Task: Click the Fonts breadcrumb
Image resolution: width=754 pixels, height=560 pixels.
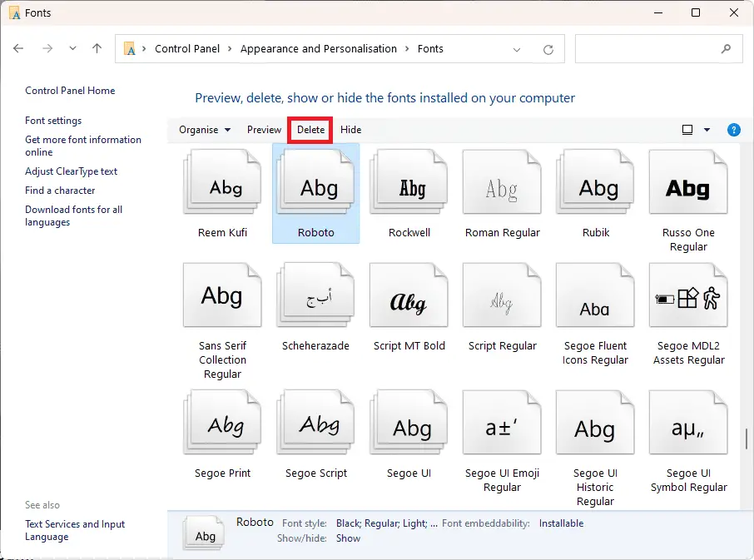Action: [430, 48]
